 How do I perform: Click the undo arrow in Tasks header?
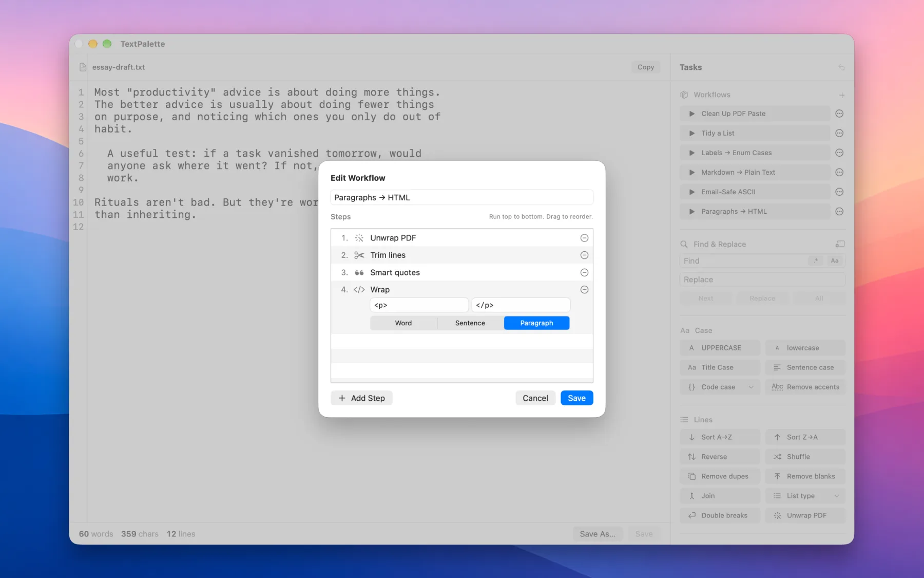coord(841,67)
